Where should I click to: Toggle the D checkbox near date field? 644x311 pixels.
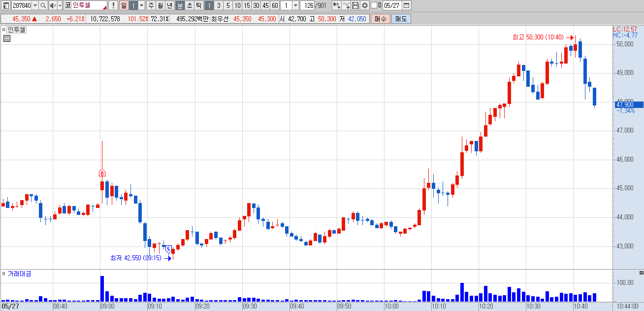point(374,5)
